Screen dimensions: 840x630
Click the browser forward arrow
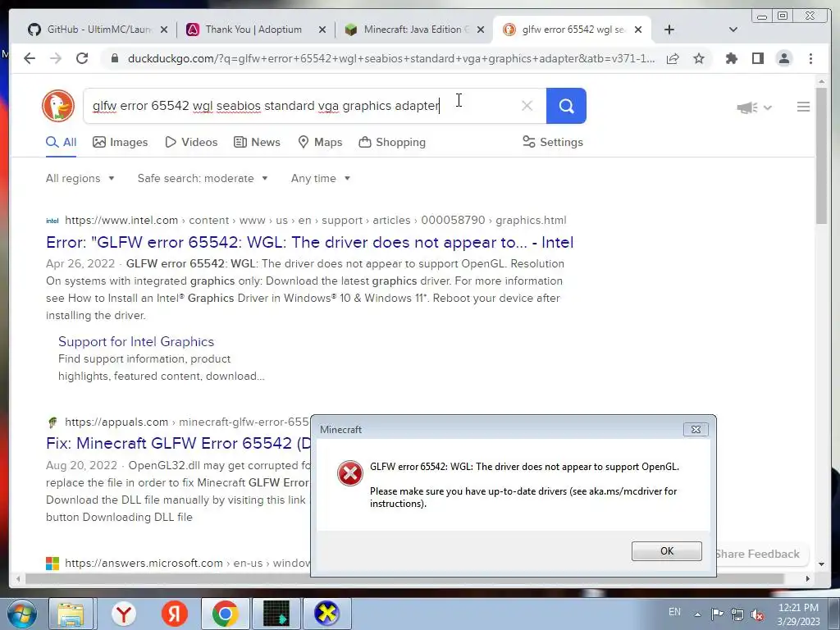click(x=56, y=58)
